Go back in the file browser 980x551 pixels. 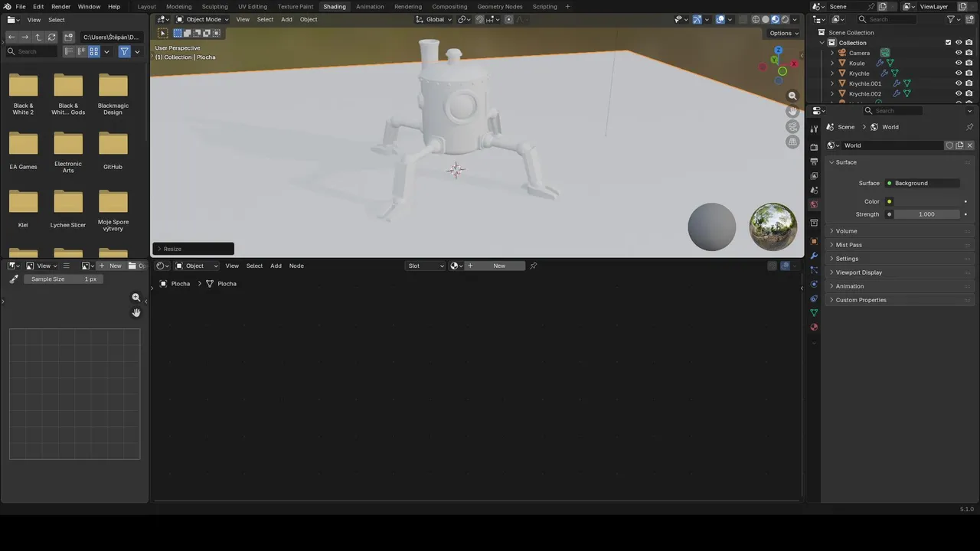(11, 37)
